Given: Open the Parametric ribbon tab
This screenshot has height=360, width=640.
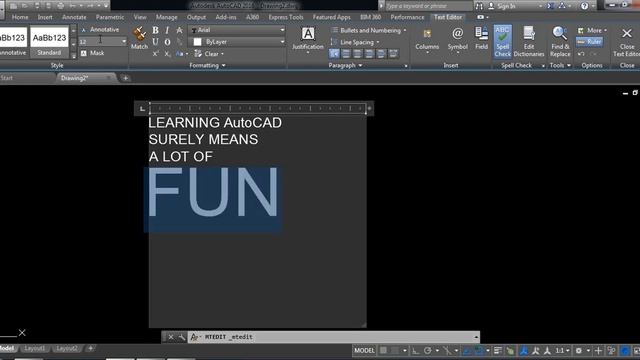Looking at the screenshot, I should click(110, 17).
